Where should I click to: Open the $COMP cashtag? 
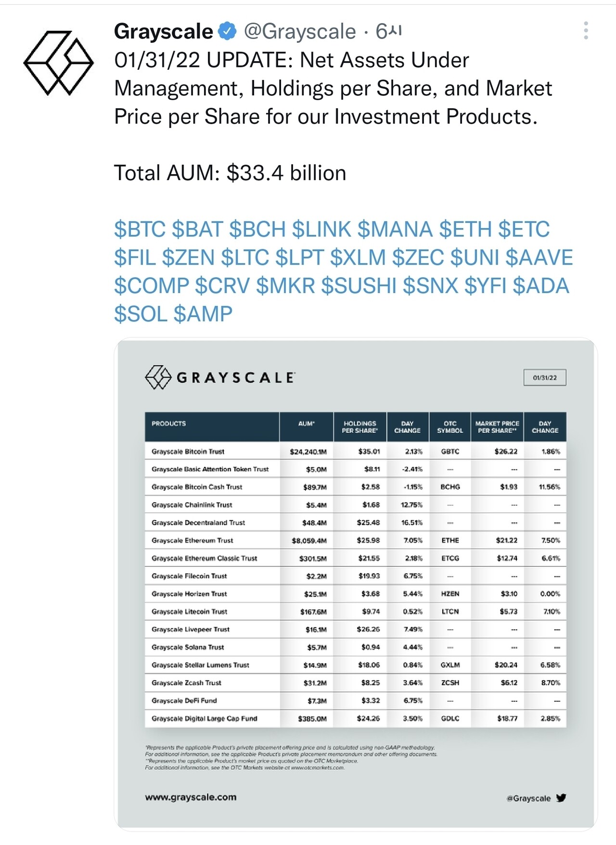pyautogui.click(x=152, y=286)
